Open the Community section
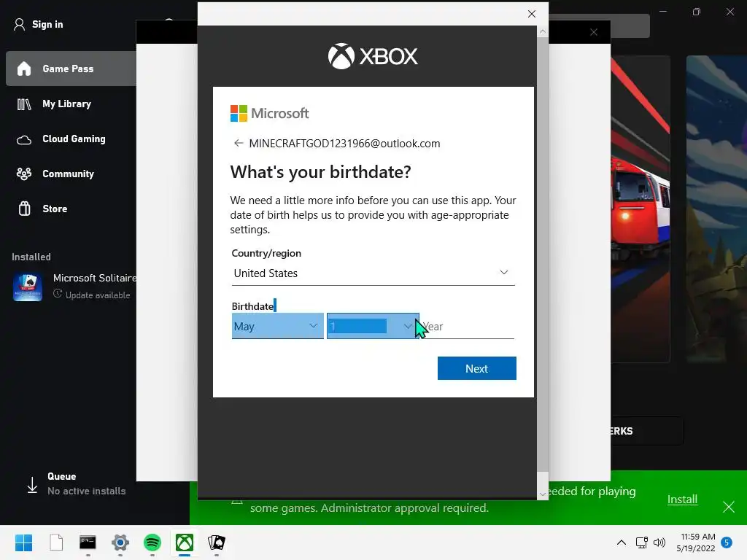Image resolution: width=747 pixels, height=560 pixels. click(68, 174)
